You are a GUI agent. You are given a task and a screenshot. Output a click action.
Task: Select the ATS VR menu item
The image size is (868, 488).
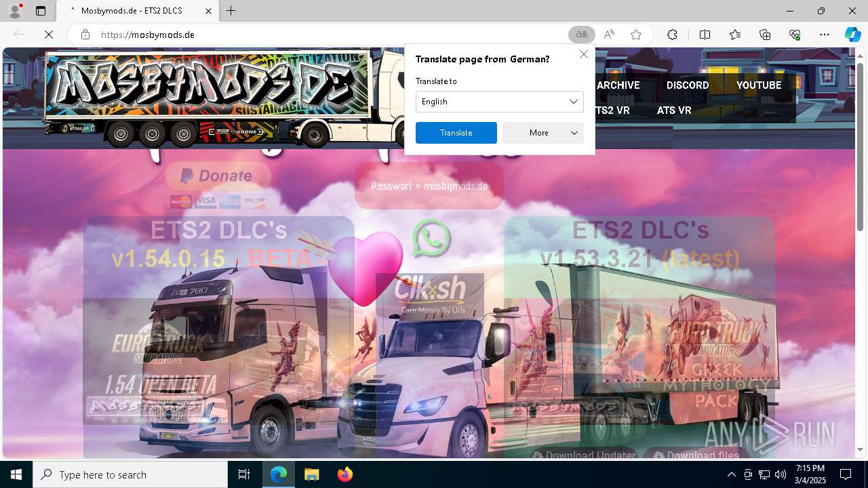click(x=674, y=110)
